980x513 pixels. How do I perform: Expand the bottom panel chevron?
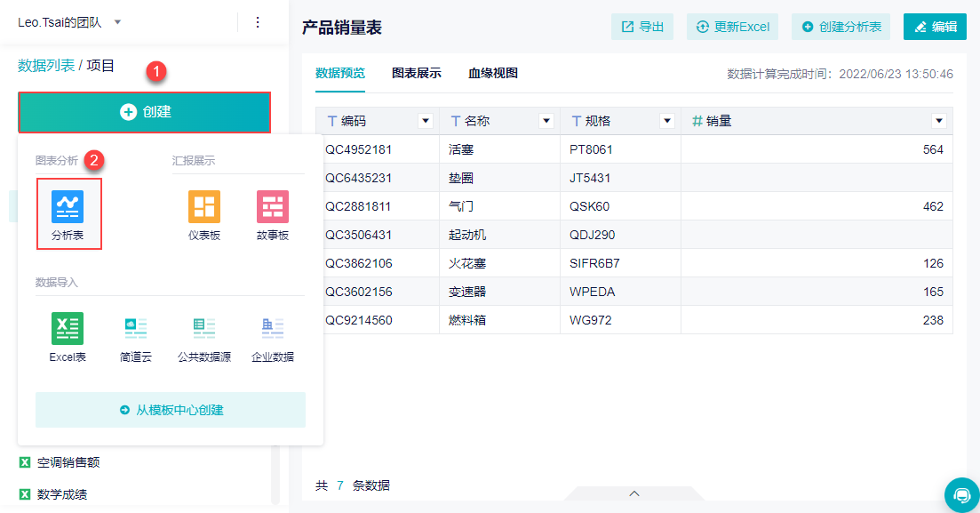point(634,493)
